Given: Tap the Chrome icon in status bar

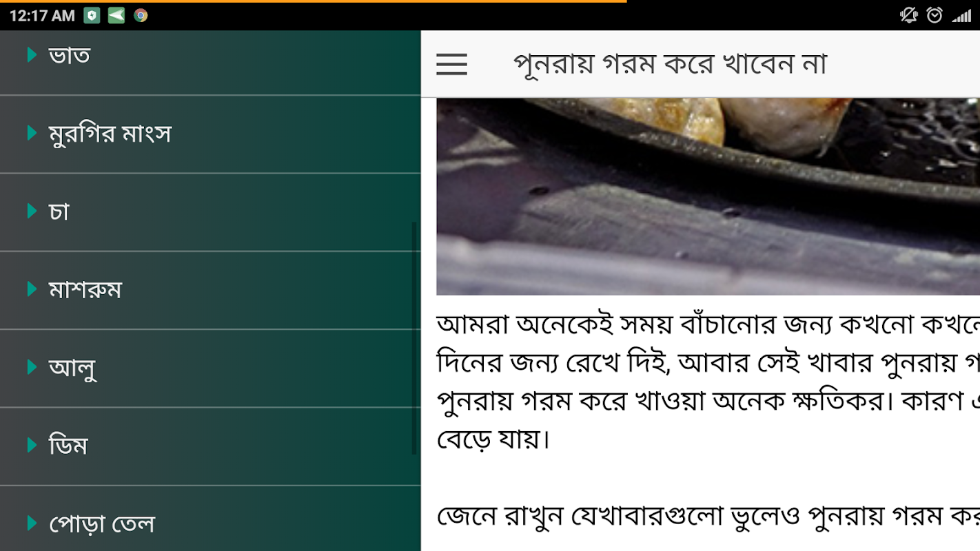Looking at the screenshot, I should coord(141,15).
